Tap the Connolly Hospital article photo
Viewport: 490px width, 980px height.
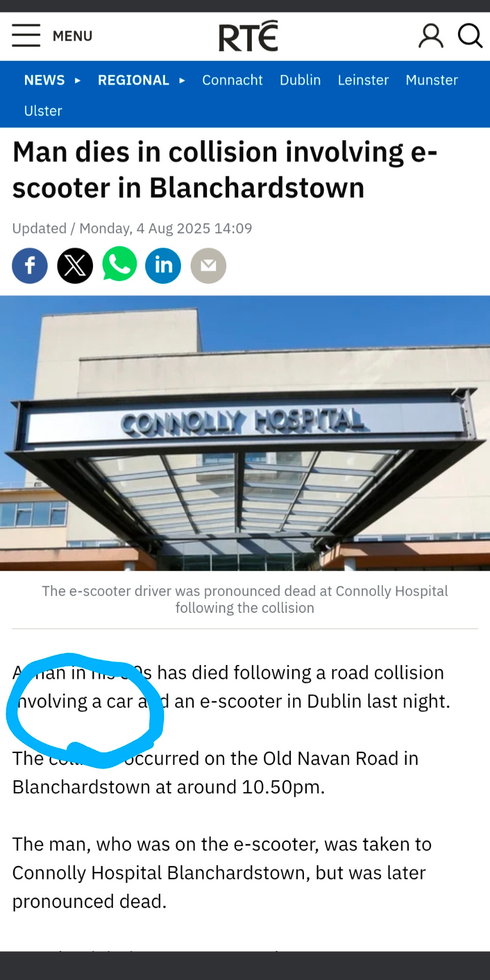[245, 433]
